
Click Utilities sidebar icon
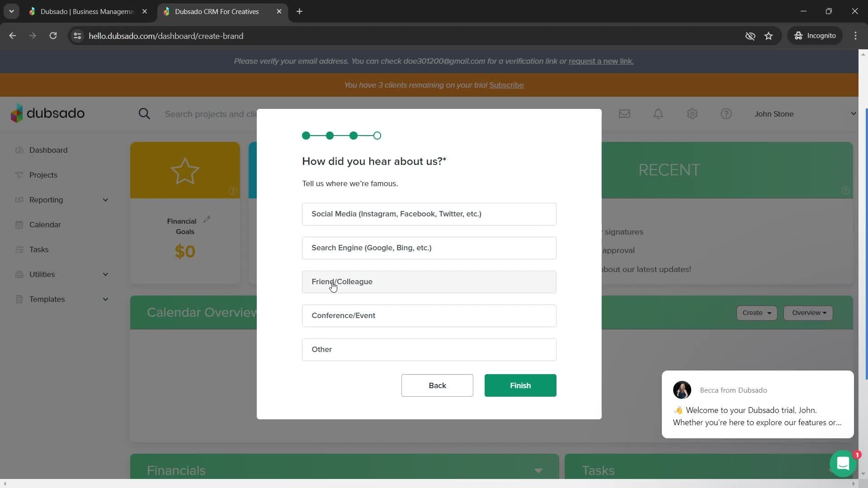[x=19, y=274]
